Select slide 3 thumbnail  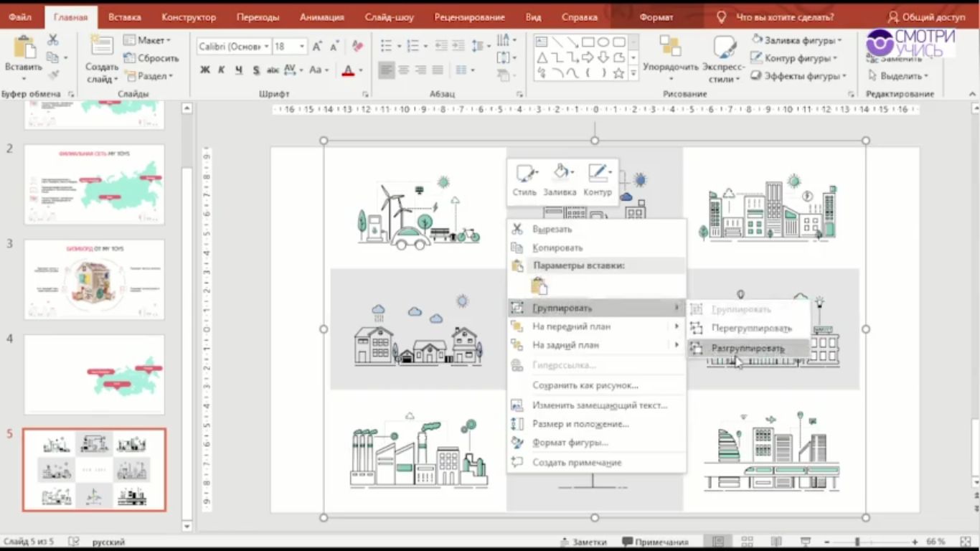(x=94, y=280)
